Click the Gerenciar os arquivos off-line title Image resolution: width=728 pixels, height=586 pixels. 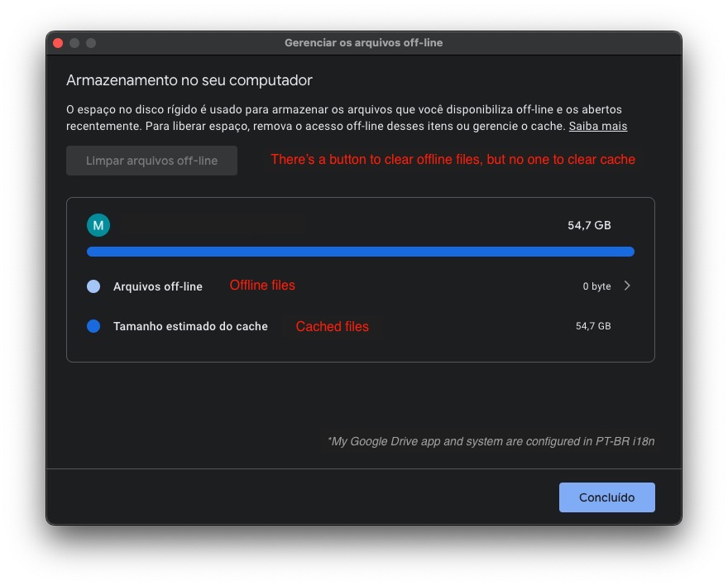(x=363, y=43)
